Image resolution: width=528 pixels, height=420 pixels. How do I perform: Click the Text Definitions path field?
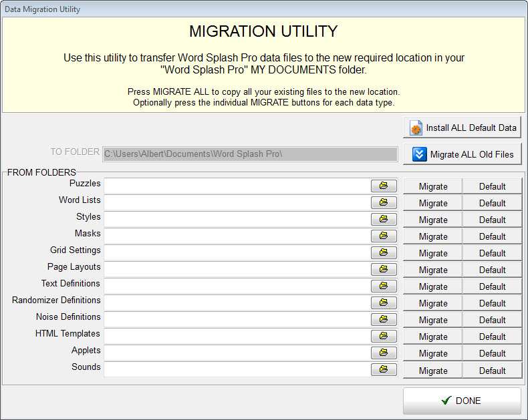[x=237, y=286]
